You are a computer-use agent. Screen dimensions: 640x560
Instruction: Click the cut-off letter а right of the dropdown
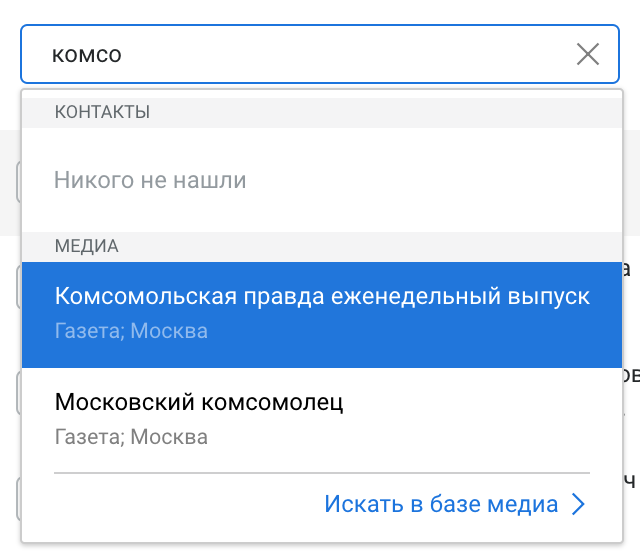[x=628, y=269]
